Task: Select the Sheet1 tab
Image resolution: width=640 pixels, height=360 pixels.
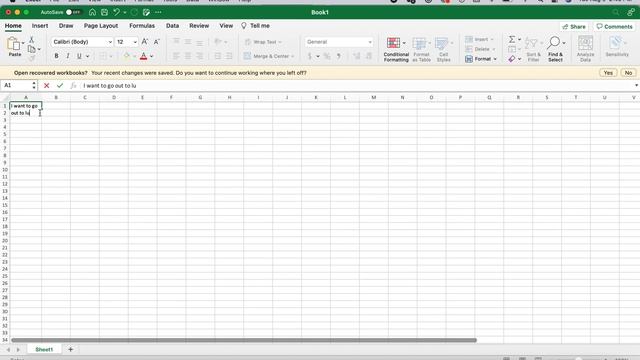Action: pos(44,349)
